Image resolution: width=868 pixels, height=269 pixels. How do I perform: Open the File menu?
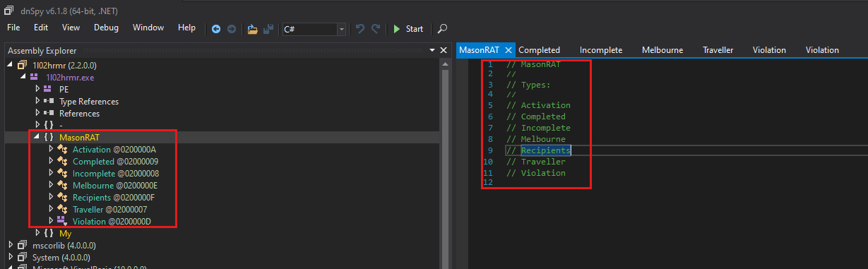[13, 28]
